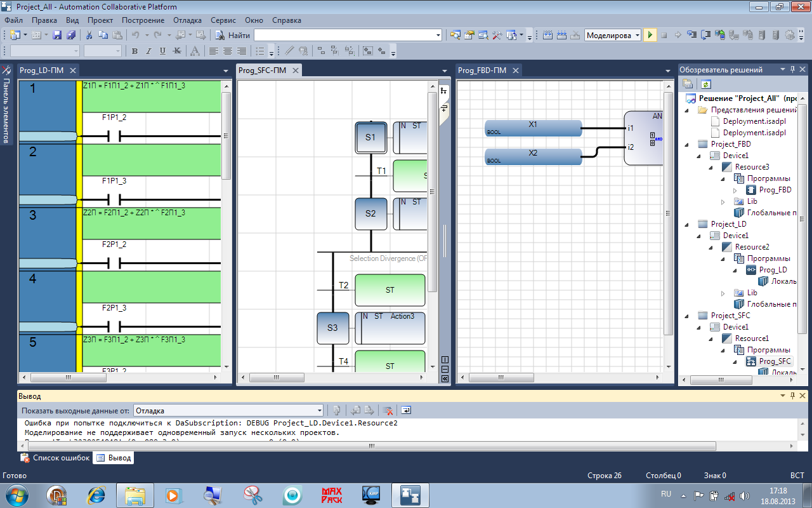Click the tools wrench icon in toolbar
Image resolution: width=812 pixels, height=508 pixels.
(497, 35)
